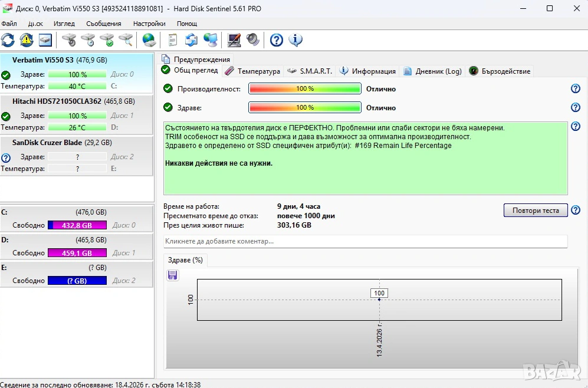Image resolution: width=588 pixels, height=388 pixels.
Task: Click the floppy save icon above health graph
Action: (x=173, y=275)
